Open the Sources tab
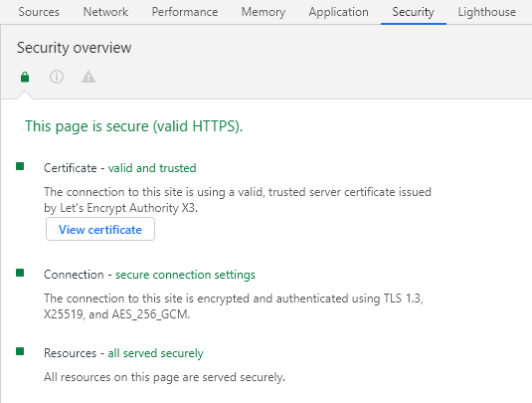The image size is (532, 403). (39, 12)
